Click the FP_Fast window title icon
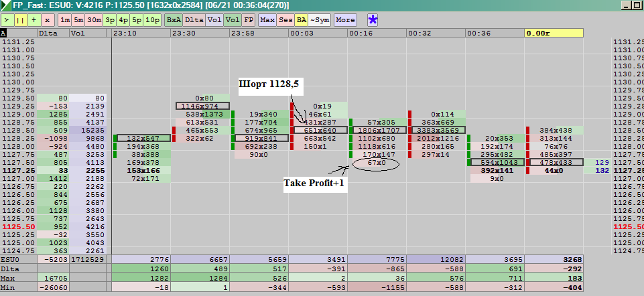Image resolution: width=644 pixels, height=296 pixels. (6, 5)
